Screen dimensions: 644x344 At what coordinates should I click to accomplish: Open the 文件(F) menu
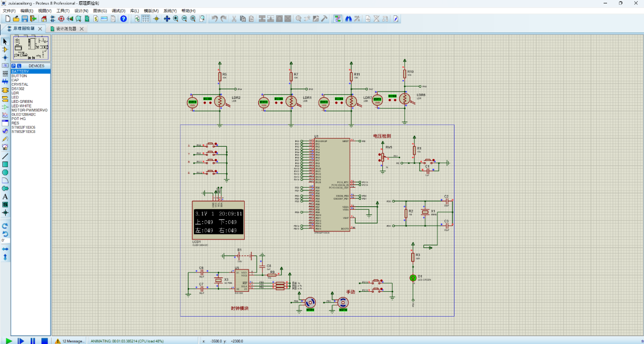pos(9,11)
